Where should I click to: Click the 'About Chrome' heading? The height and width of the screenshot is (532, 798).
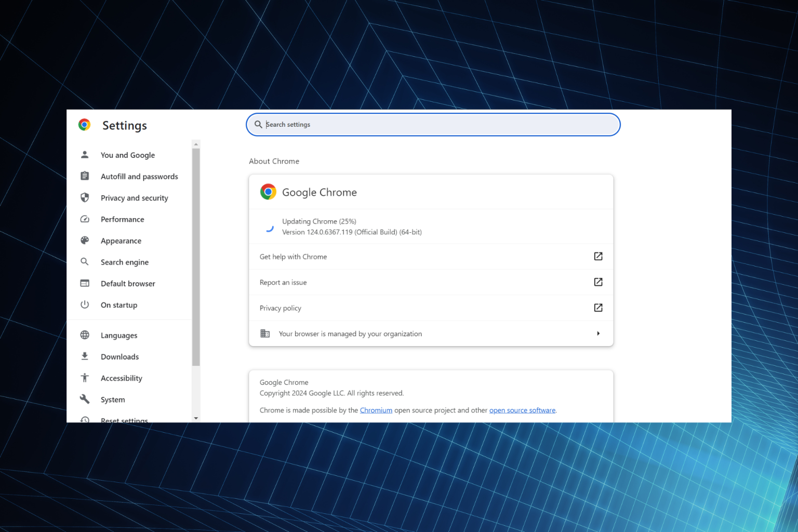(274, 161)
